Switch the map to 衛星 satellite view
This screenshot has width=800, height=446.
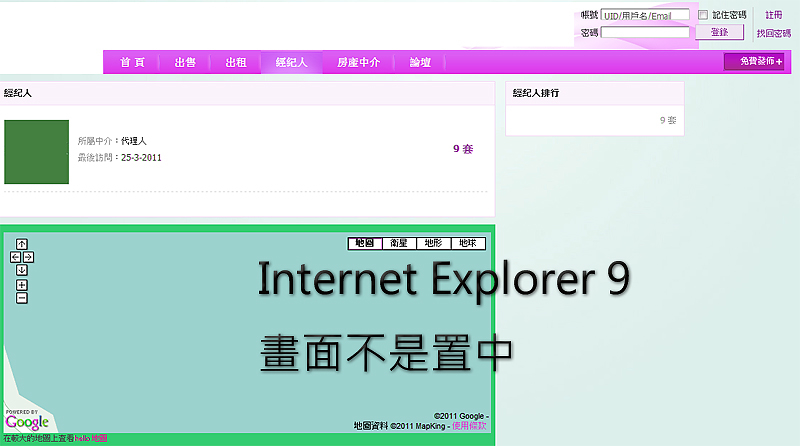(x=399, y=243)
